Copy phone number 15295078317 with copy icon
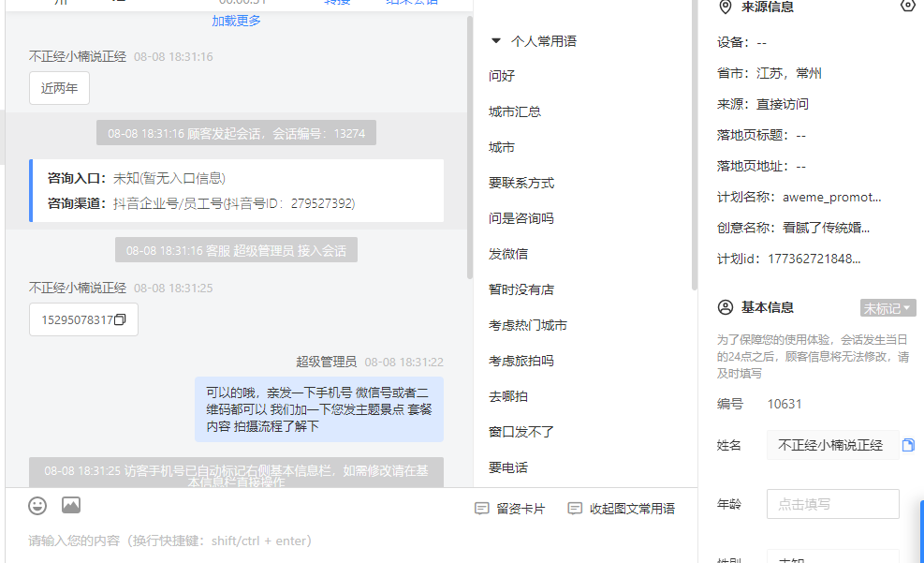 120,319
